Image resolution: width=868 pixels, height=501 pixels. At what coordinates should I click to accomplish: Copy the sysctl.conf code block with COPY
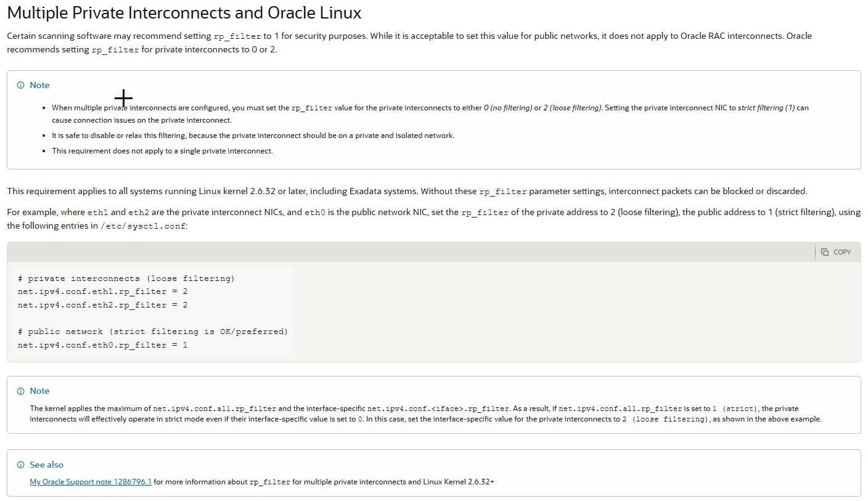point(835,252)
